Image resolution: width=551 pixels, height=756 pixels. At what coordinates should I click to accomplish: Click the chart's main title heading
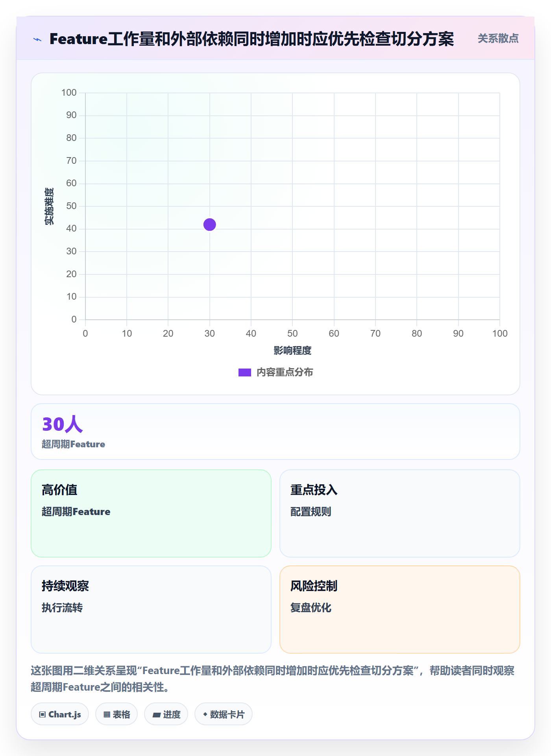point(252,39)
